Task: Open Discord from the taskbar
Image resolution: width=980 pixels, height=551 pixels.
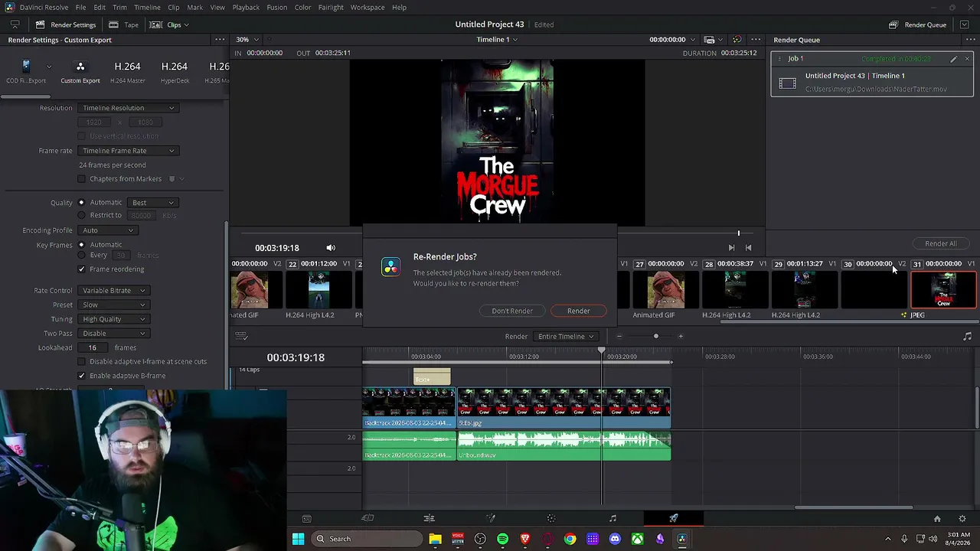Action: coord(615,539)
